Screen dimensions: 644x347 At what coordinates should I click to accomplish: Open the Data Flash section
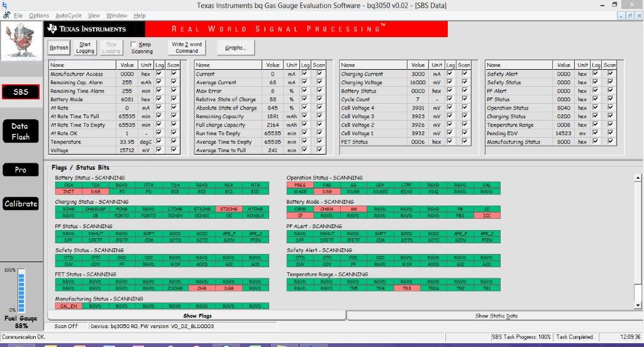(21, 131)
